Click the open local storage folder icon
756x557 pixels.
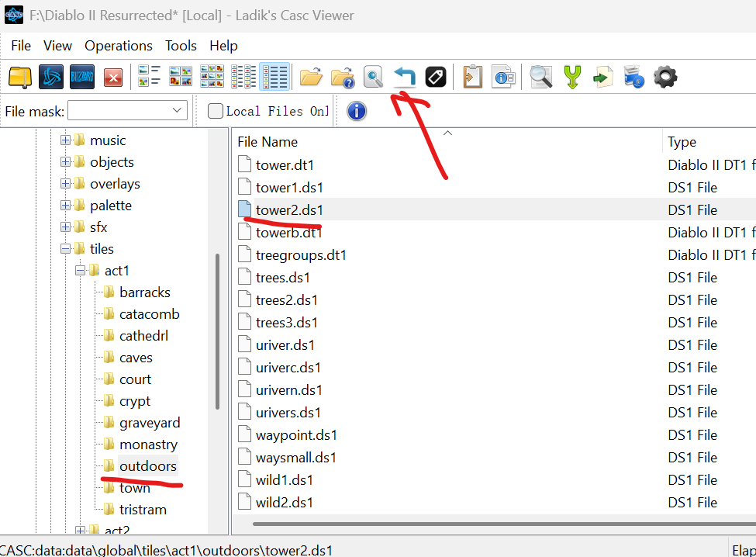(20, 77)
